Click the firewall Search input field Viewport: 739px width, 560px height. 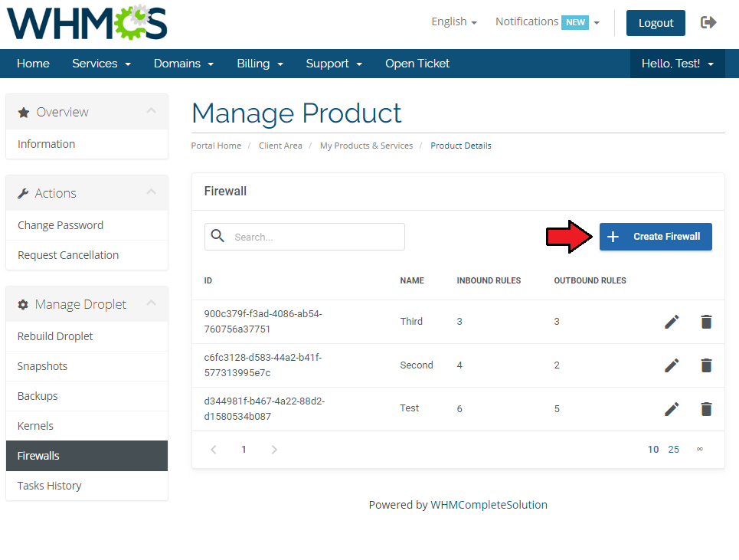coord(305,237)
